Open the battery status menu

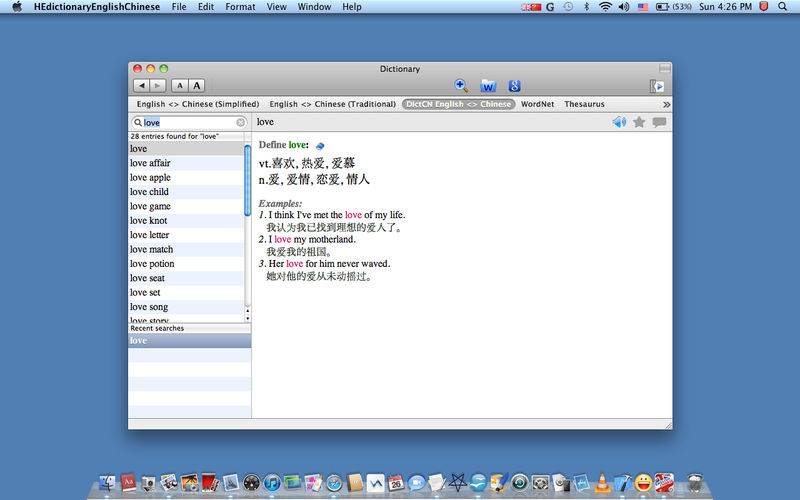click(x=673, y=7)
